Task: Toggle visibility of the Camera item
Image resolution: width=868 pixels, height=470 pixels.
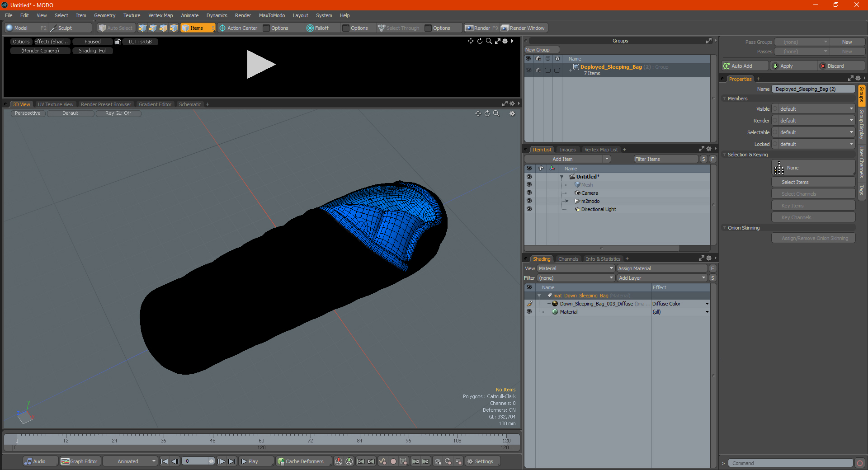Action: [529, 193]
